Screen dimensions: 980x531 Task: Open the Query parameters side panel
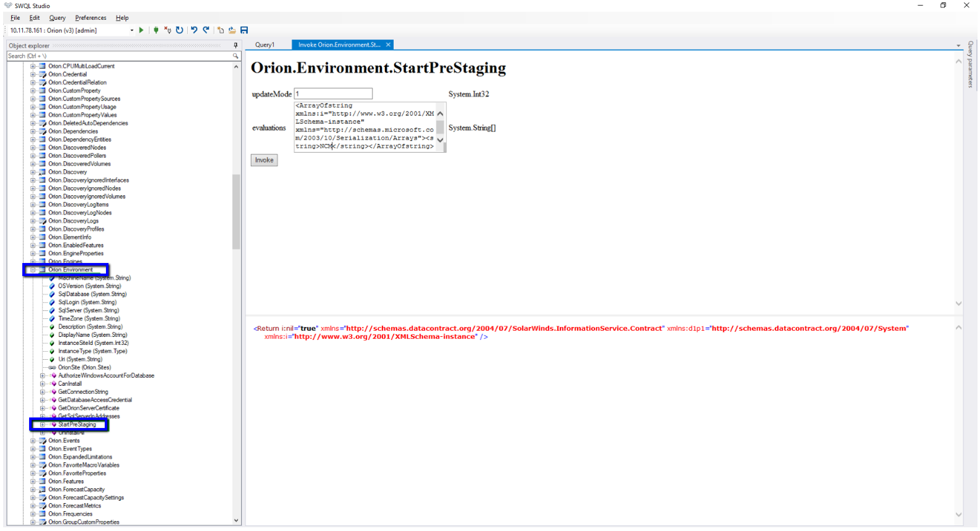(971, 65)
